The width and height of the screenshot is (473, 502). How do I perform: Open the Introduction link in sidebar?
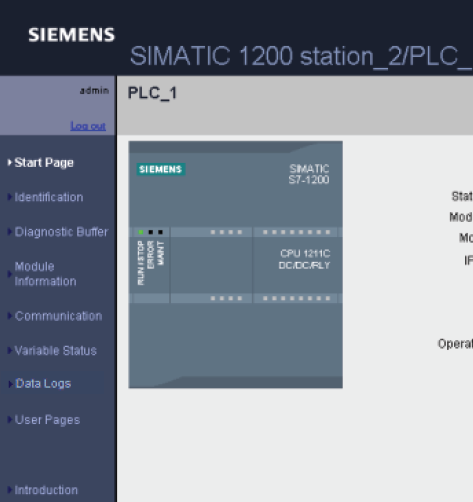tap(46, 490)
